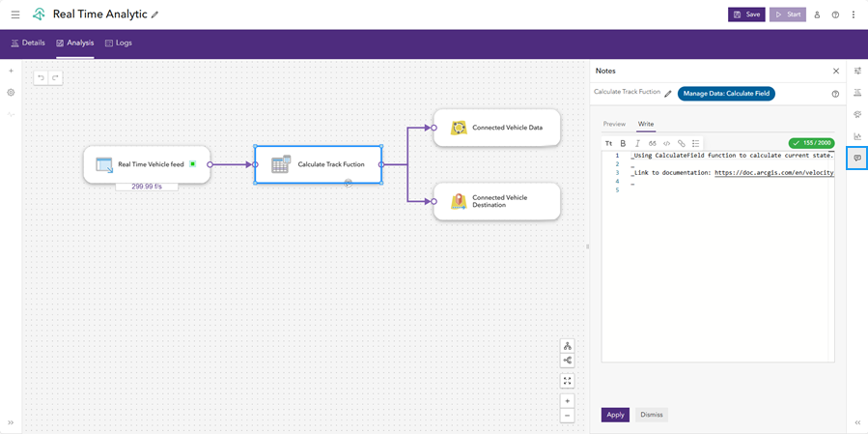Viewport: 868px width, 434px height.
Task: Open the hamburger navigation menu
Action: point(15,14)
